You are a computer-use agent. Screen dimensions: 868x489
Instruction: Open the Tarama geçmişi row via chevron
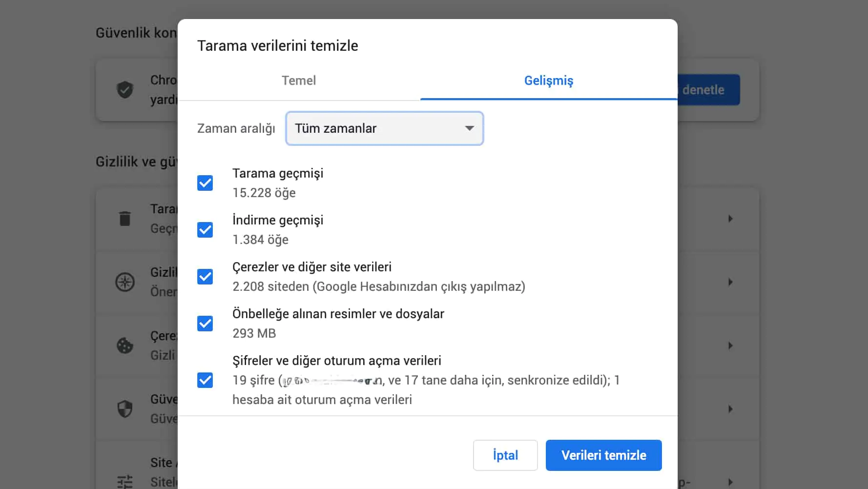tap(731, 219)
